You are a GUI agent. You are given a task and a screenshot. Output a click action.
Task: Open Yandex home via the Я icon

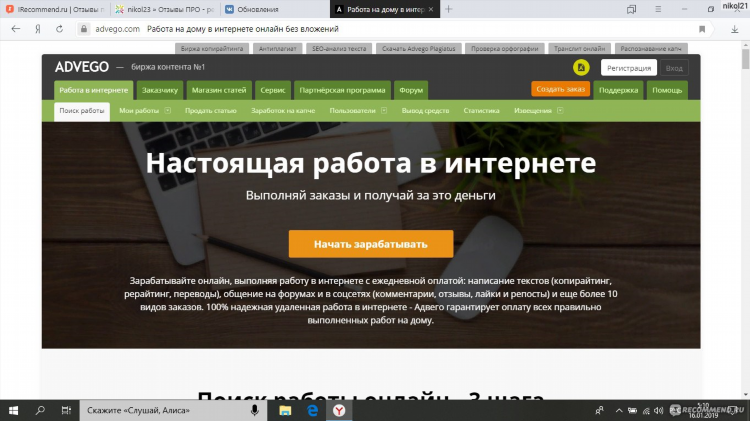pyautogui.click(x=37, y=29)
